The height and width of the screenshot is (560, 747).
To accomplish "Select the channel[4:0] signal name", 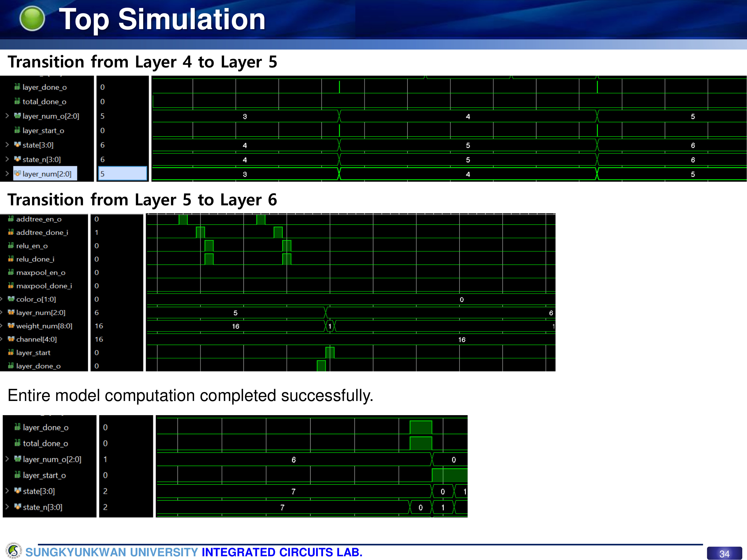I will (36, 339).
